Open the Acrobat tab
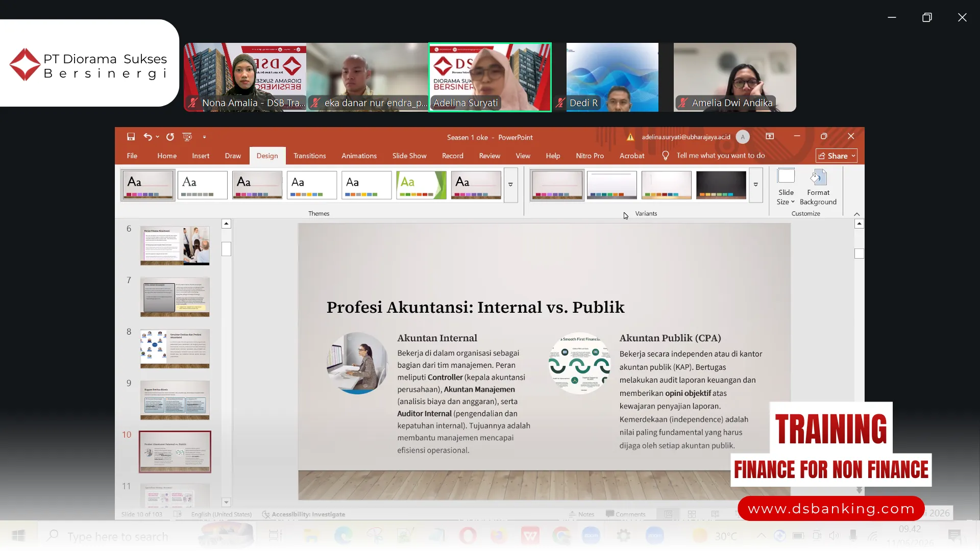 [x=632, y=156]
